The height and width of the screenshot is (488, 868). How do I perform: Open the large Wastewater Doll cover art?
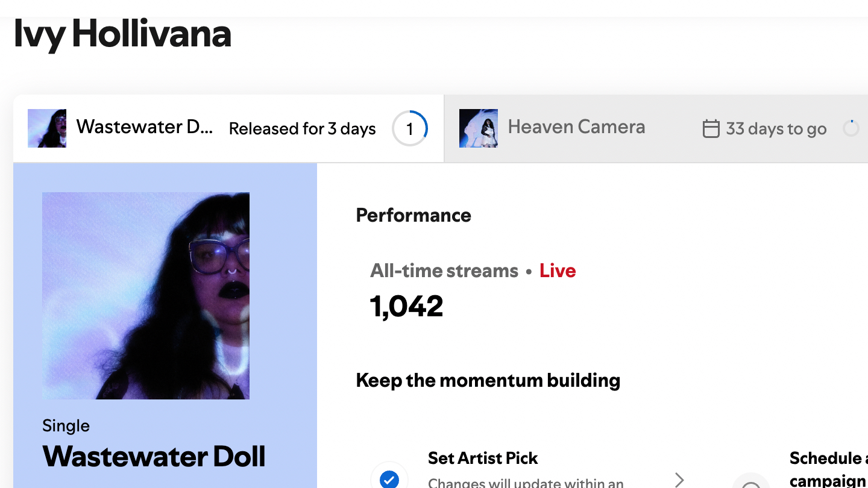click(146, 296)
